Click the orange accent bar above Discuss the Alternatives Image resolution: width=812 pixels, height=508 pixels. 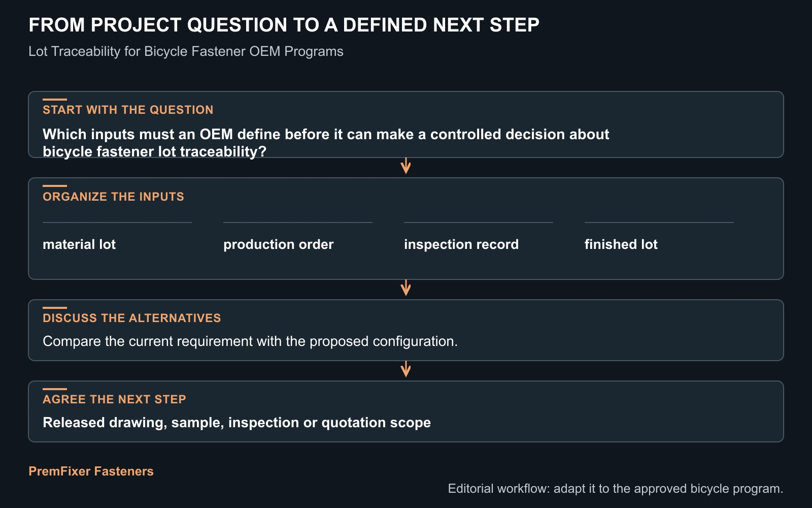(x=55, y=308)
